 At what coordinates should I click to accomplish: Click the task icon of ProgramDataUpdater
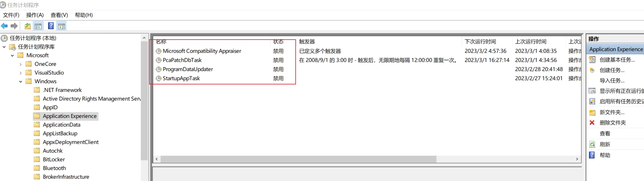coord(159,69)
